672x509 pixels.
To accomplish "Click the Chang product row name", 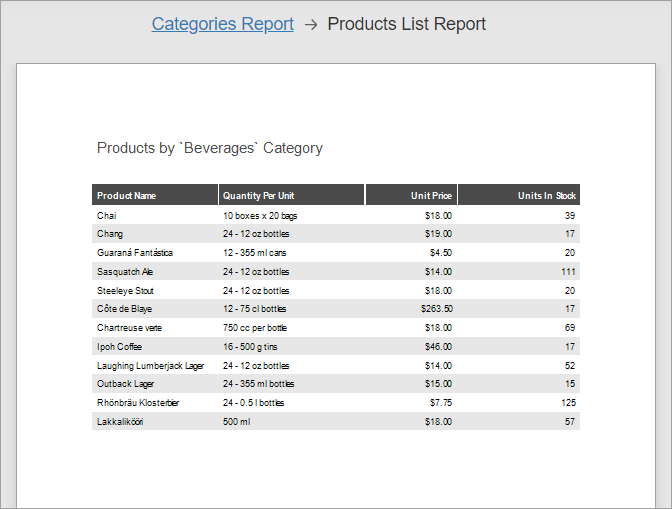I will click(110, 234).
